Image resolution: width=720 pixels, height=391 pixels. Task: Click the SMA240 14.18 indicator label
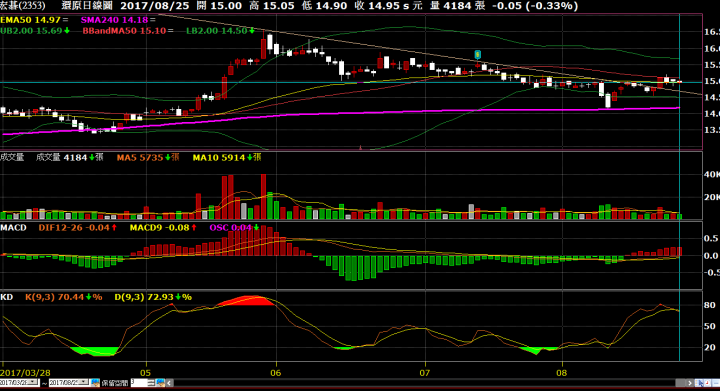click(114, 20)
